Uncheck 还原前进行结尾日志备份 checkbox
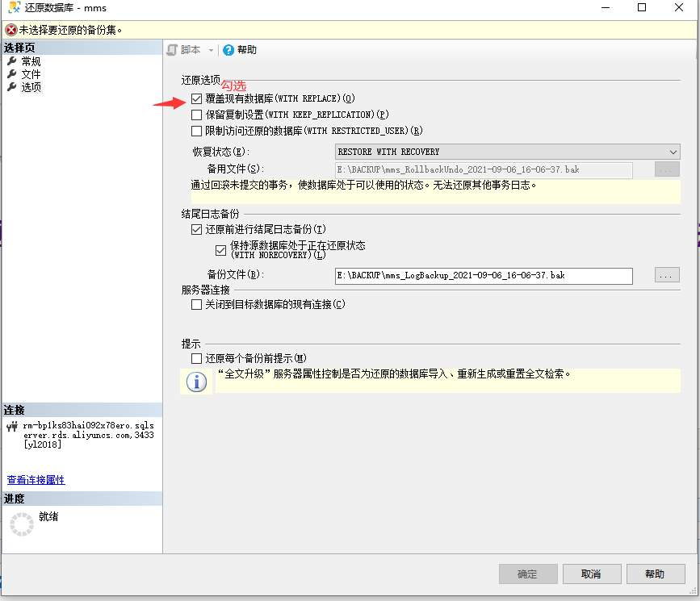This screenshot has width=700, height=601. coord(196,229)
